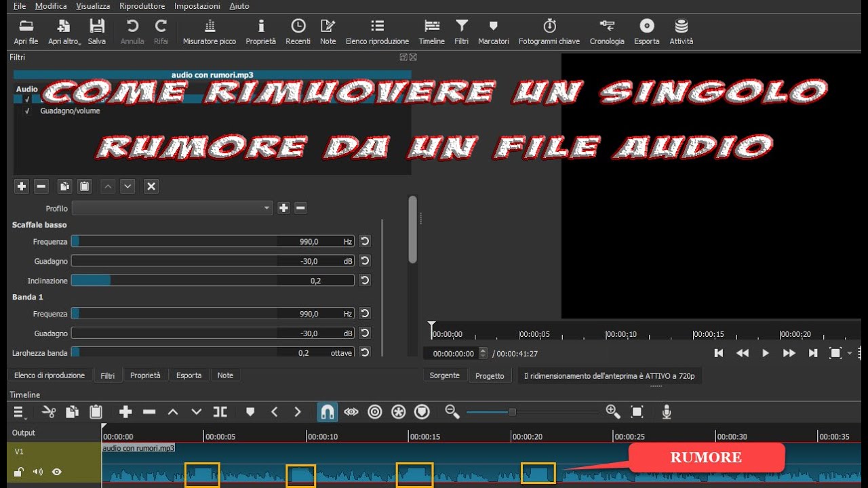
Task: Open the Apri file toolbar button
Action: coord(26,32)
